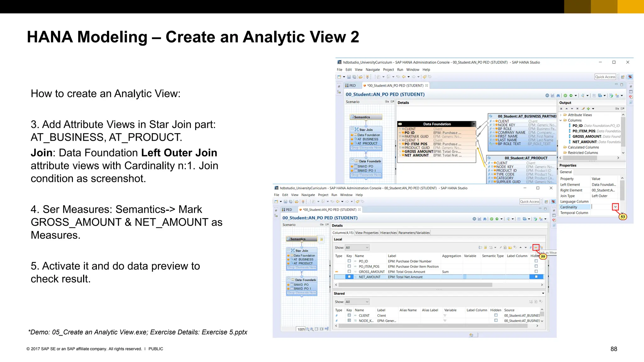This screenshot has width=644, height=362.
Task: Click the move to top icon in Output panel
Action: (x=561, y=109)
